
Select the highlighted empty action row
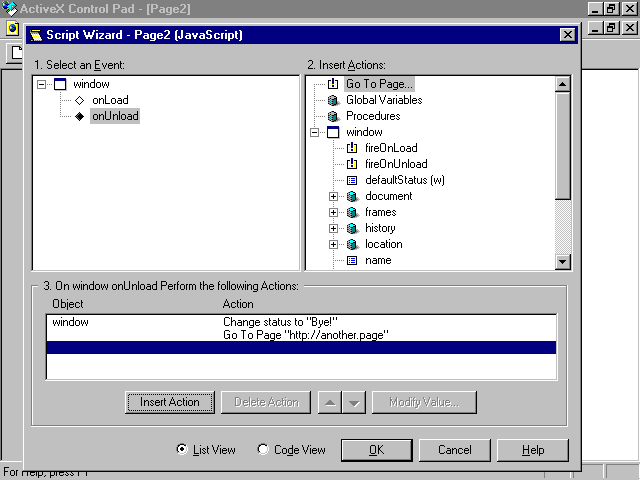[300, 347]
